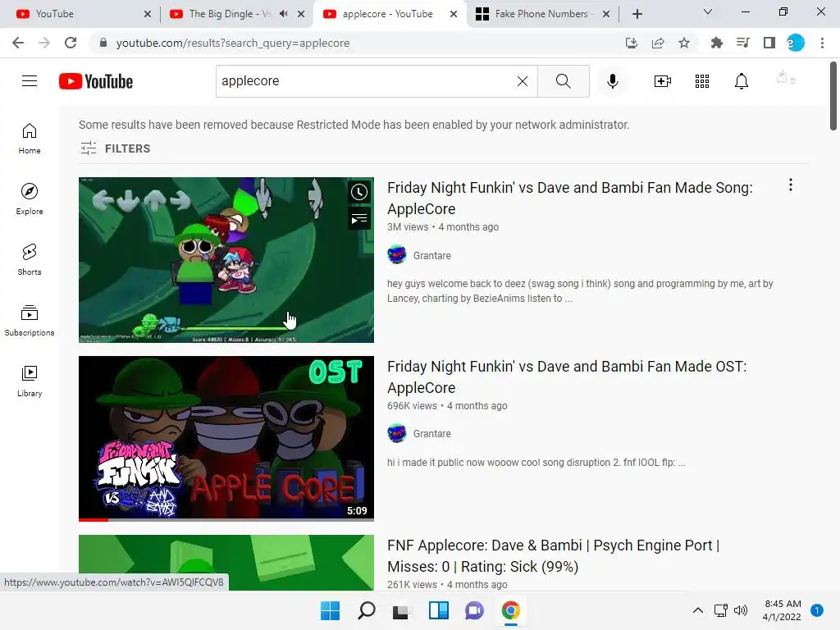840x630 pixels.
Task: Open the volume tray icon
Action: 741,610
